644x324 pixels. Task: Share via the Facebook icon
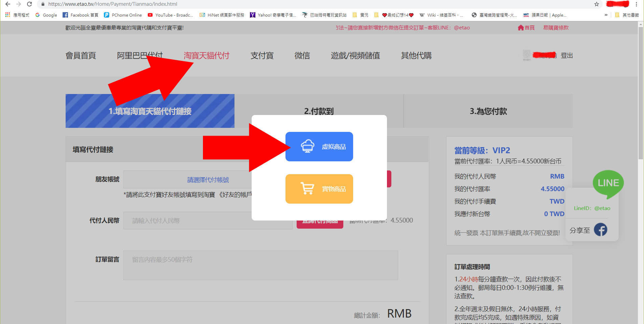click(x=600, y=230)
